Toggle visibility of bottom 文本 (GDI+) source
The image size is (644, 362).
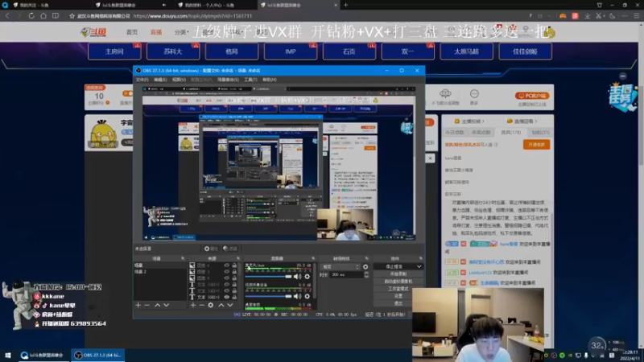(x=226, y=297)
